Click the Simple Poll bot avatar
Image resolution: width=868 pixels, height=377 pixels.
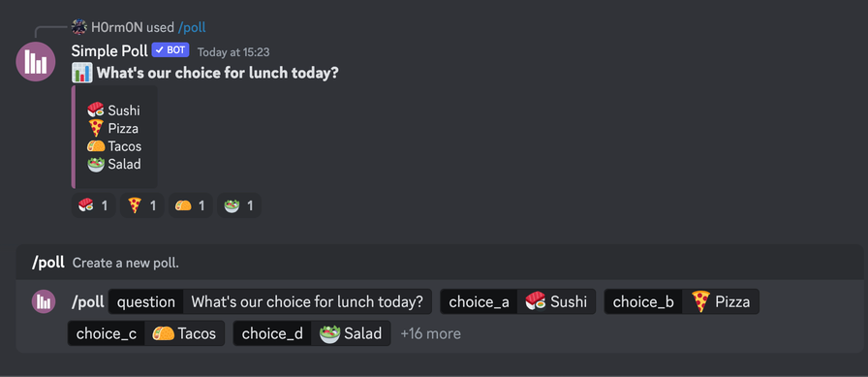coord(36,61)
